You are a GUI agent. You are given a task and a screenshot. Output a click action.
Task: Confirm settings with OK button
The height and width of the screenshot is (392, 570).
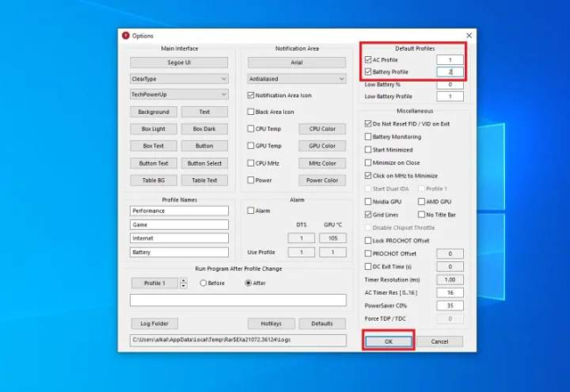[x=388, y=341]
